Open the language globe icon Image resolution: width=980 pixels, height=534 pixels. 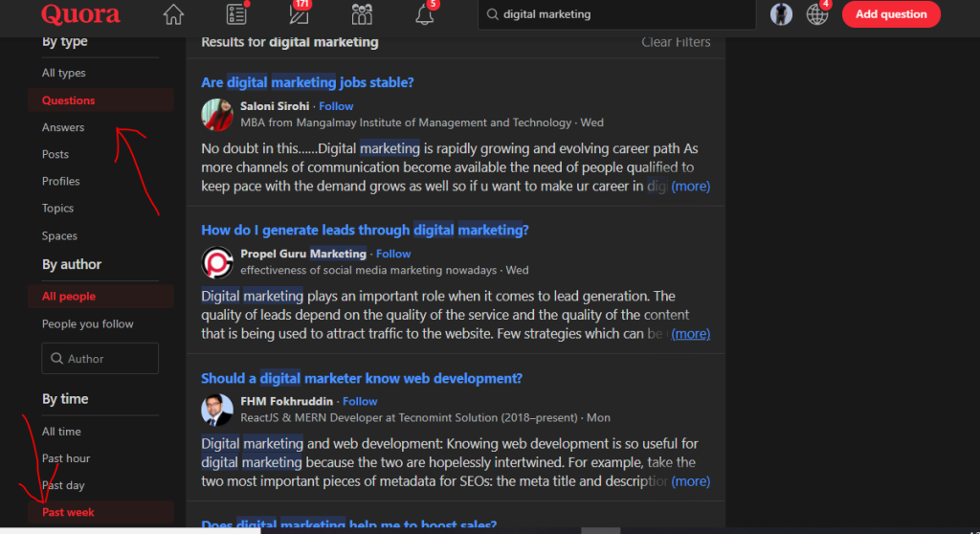coord(817,14)
